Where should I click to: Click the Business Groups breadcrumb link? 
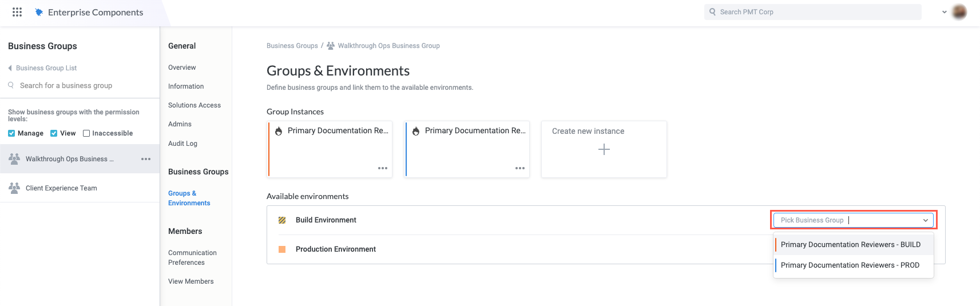pos(292,46)
